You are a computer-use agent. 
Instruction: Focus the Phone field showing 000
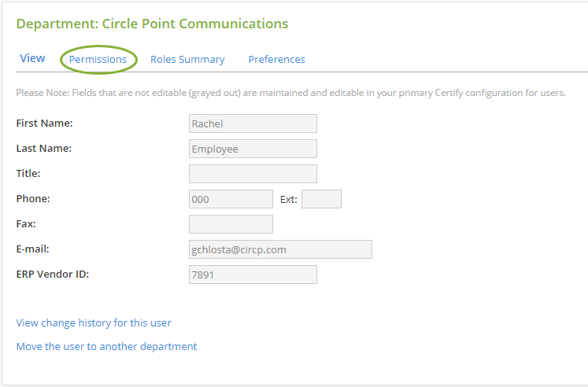231,199
